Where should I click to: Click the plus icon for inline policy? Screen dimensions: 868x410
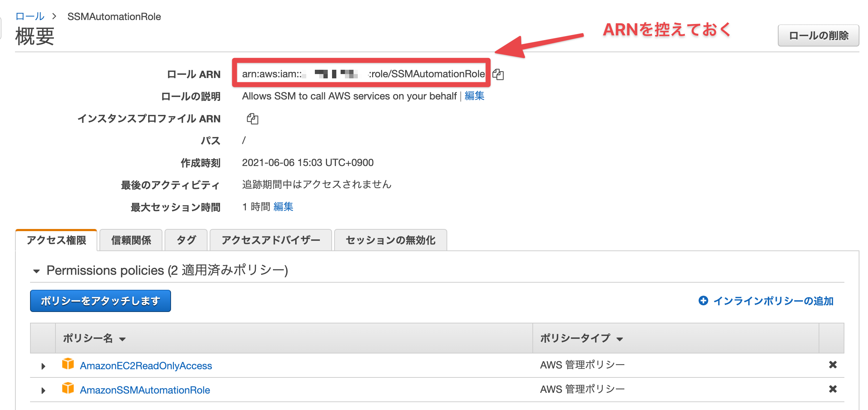click(x=703, y=301)
